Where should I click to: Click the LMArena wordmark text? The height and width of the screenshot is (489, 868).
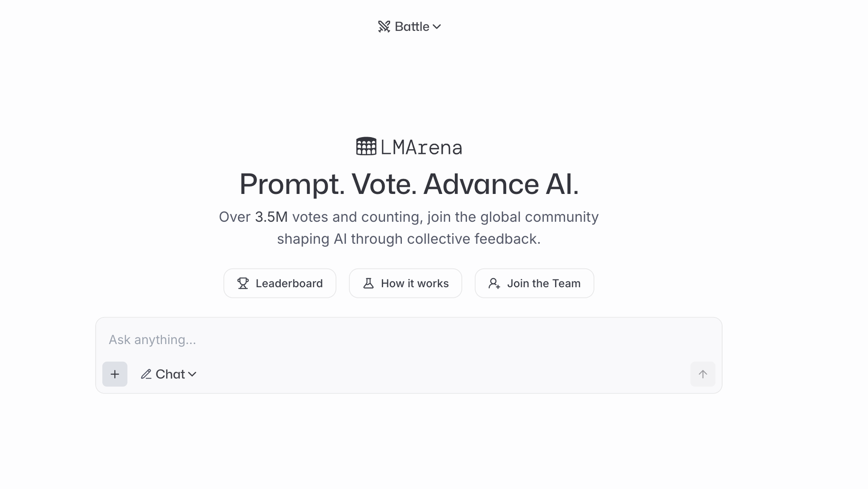[x=421, y=148]
